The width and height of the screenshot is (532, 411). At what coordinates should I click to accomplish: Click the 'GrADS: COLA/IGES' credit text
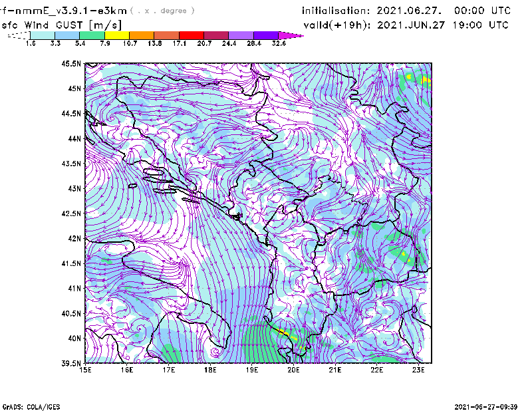[x=31, y=407]
